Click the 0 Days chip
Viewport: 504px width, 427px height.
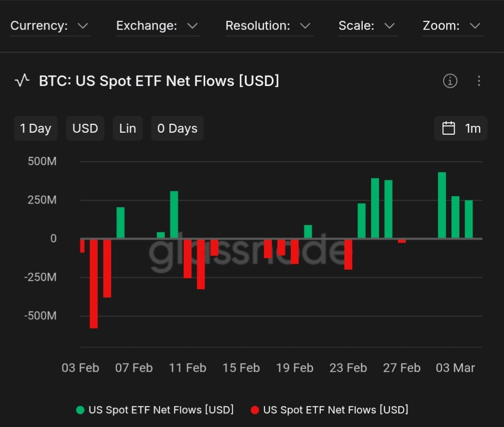pos(177,129)
